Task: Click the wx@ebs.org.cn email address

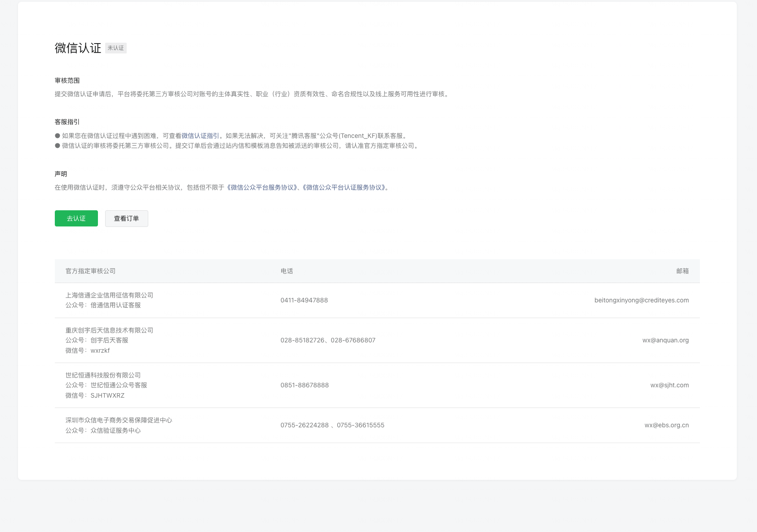Action: tap(666, 425)
